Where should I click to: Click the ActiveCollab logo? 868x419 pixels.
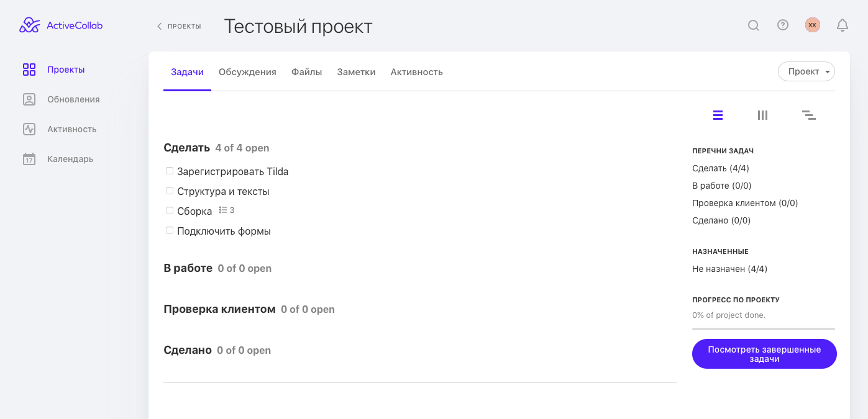click(x=61, y=25)
